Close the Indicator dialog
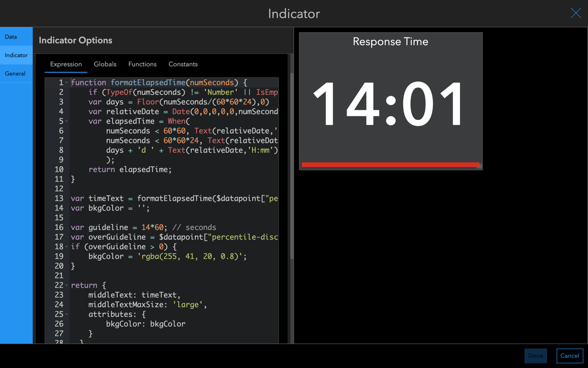 (x=576, y=13)
